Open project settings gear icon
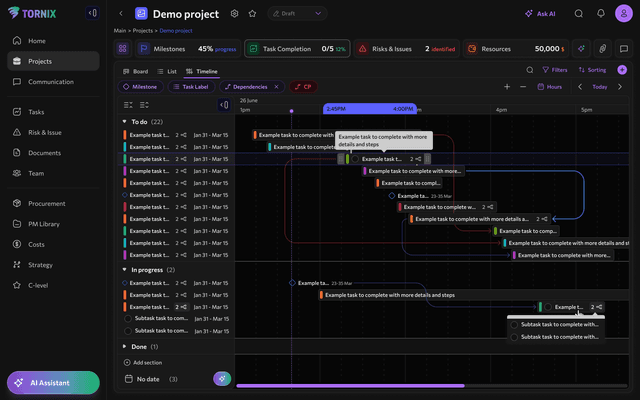Screen dimensions: 640x400 coord(234,14)
